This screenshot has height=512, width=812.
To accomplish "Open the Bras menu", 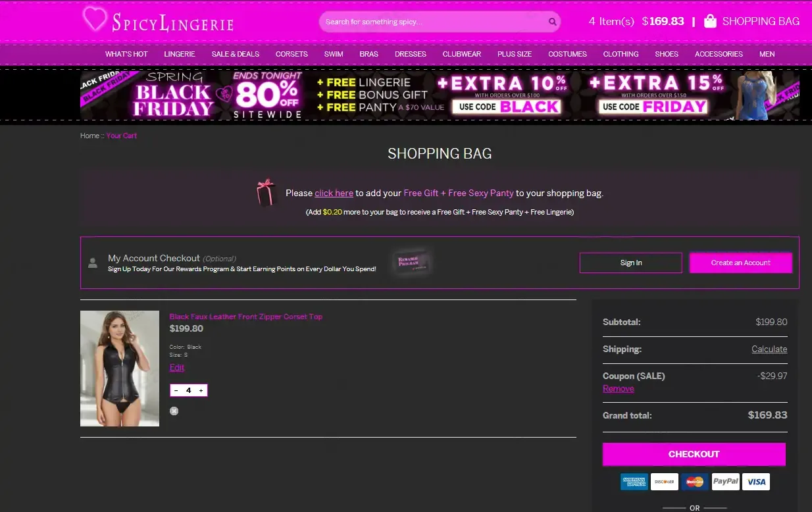I will click(x=369, y=54).
